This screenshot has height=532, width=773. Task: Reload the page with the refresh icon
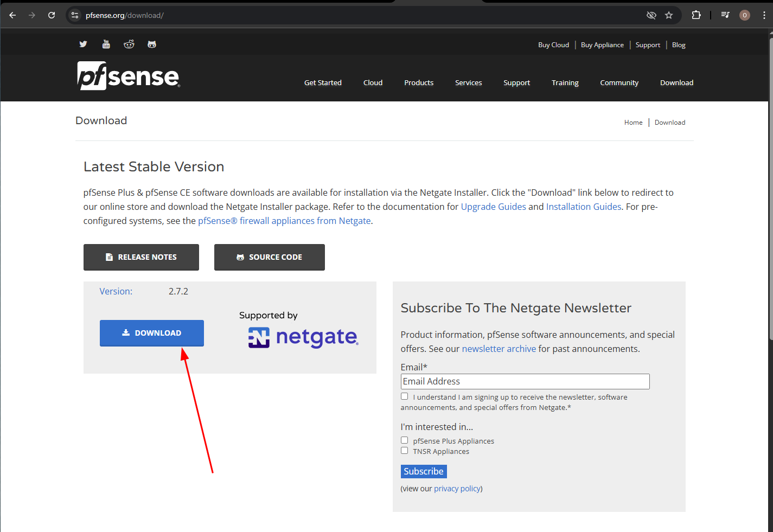(x=52, y=15)
